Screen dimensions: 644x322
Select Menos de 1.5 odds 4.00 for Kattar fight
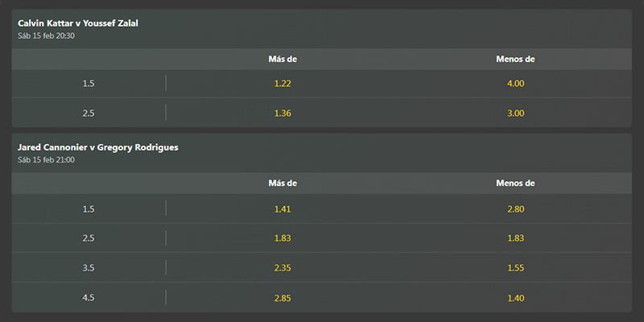pyautogui.click(x=515, y=84)
